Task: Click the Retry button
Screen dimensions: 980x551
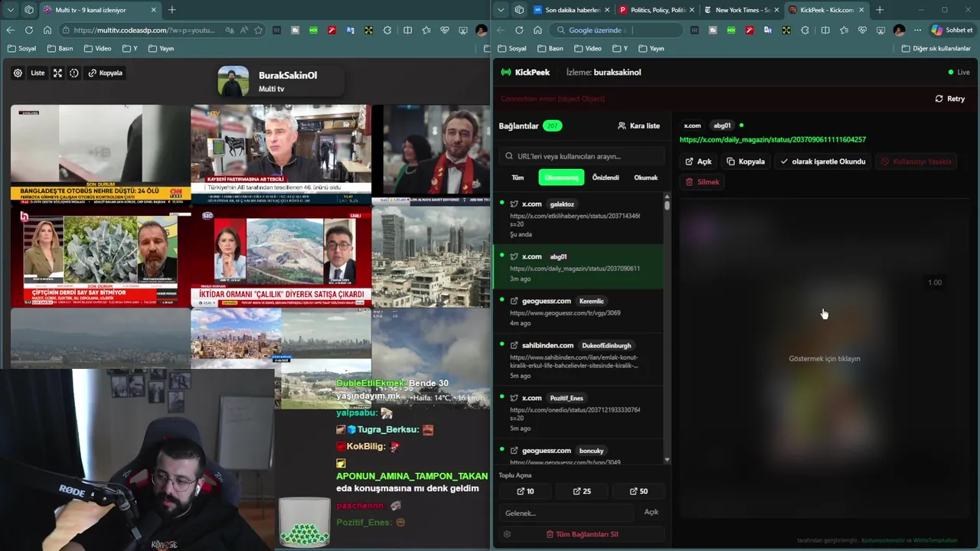Action: pyautogui.click(x=950, y=99)
